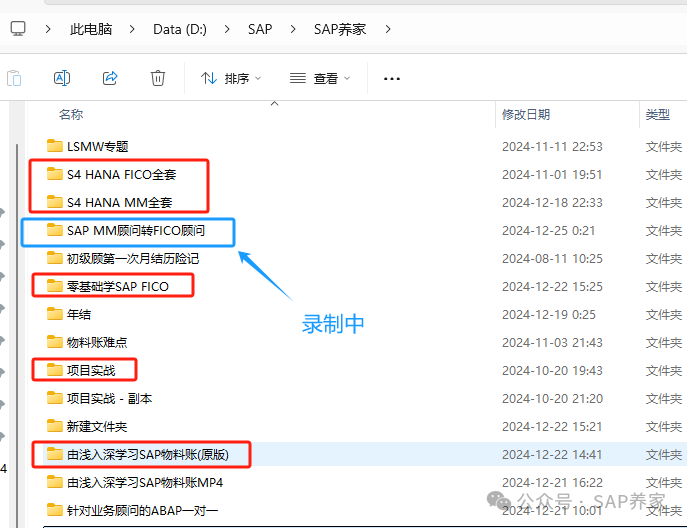Click folder icon of 针对业务顾问的ABAP一对一
The width and height of the screenshot is (687, 528).
pos(55,510)
